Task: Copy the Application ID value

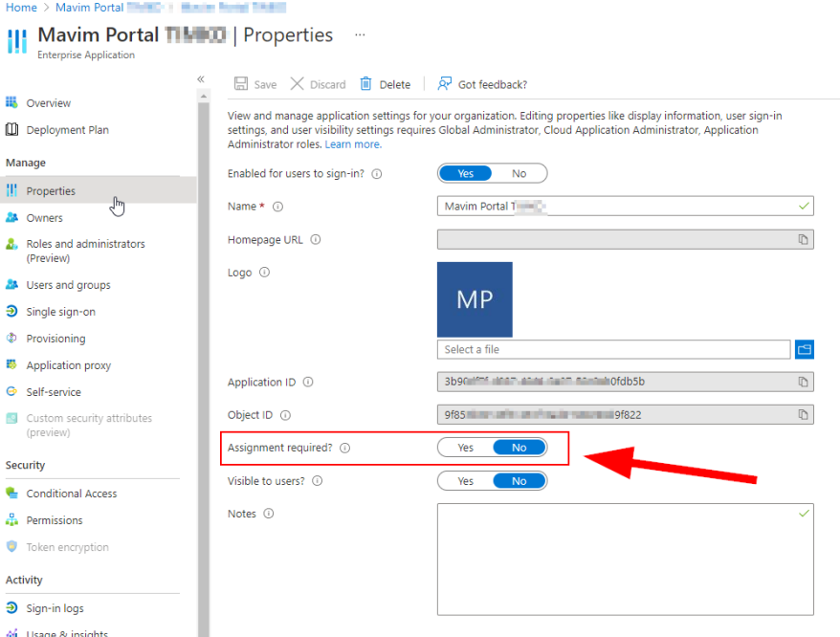Action: coord(803,382)
